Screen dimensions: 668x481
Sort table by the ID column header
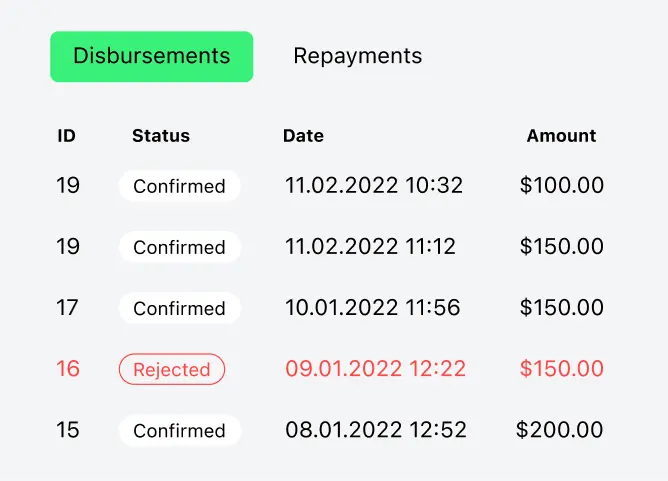click(x=66, y=136)
